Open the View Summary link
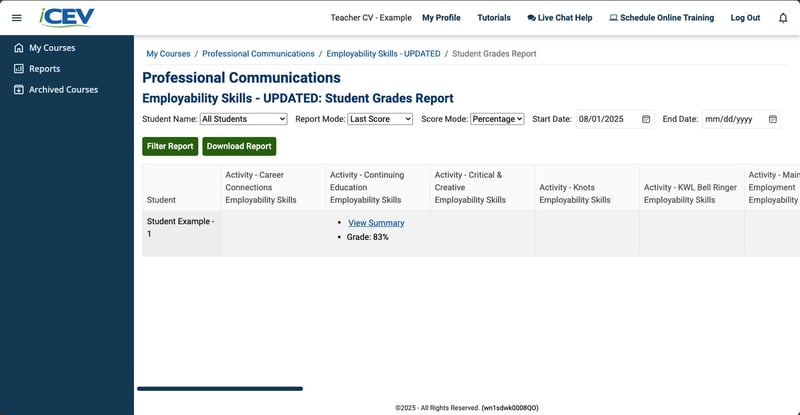 (376, 223)
